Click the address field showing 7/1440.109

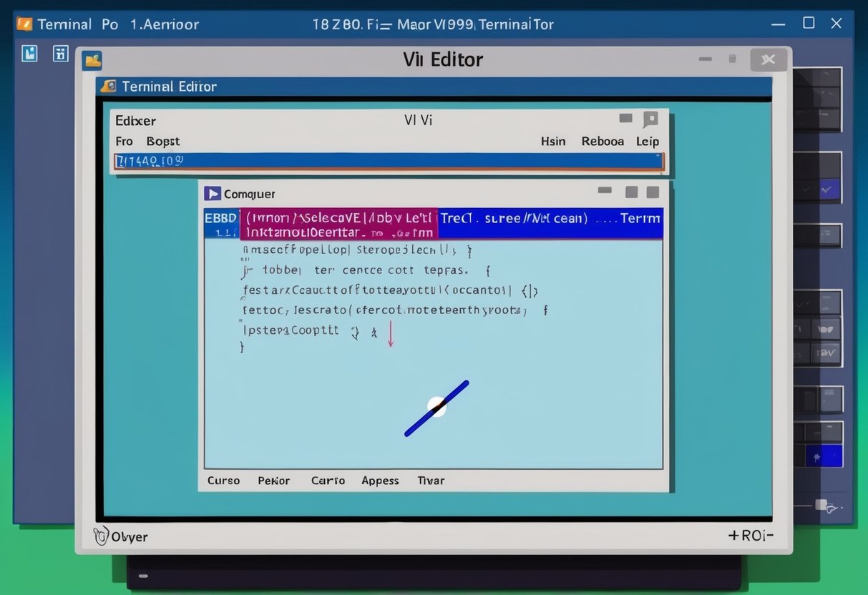tap(286, 160)
